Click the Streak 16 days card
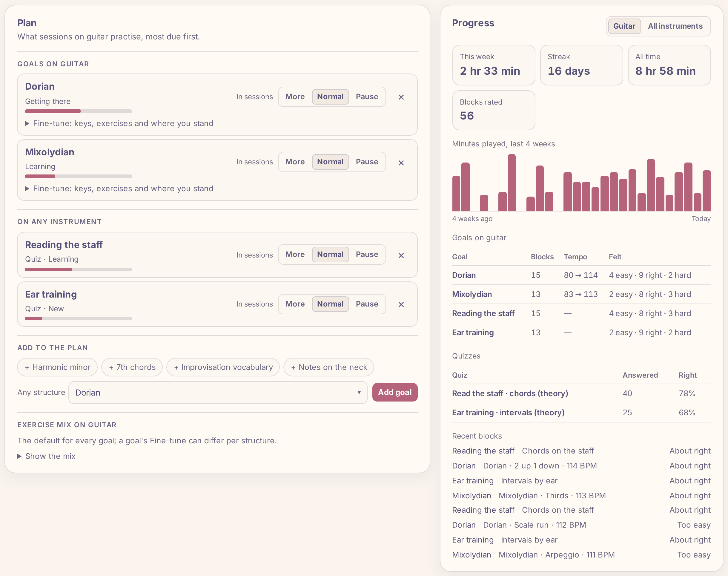This screenshot has width=728, height=576. pos(581,65)
